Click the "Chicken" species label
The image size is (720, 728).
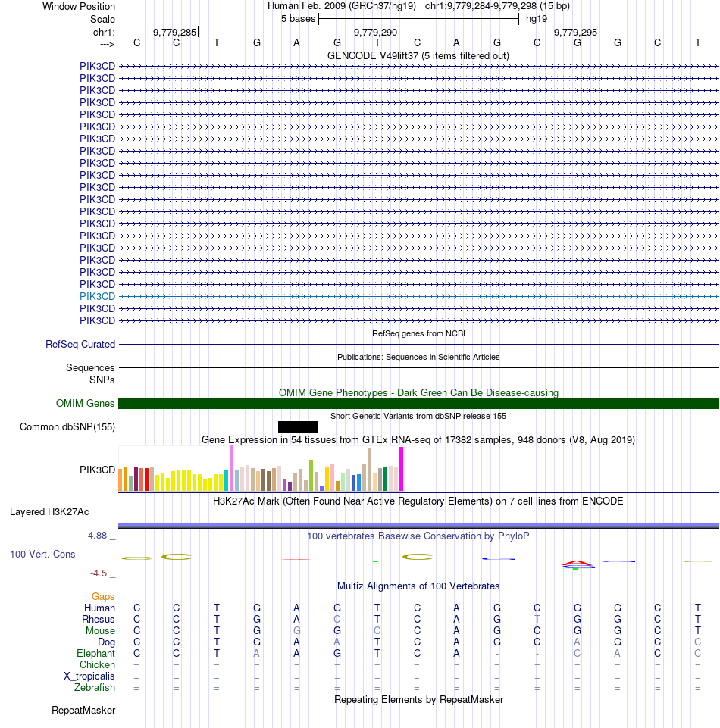(x=97, y=665)
